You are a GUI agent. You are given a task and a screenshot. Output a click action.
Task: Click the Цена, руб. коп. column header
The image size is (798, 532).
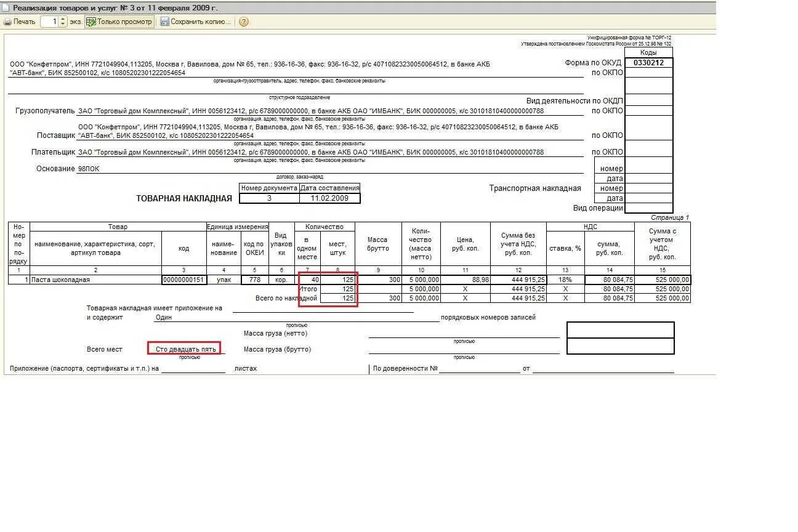pyautogui.click(x=465, y=244)
